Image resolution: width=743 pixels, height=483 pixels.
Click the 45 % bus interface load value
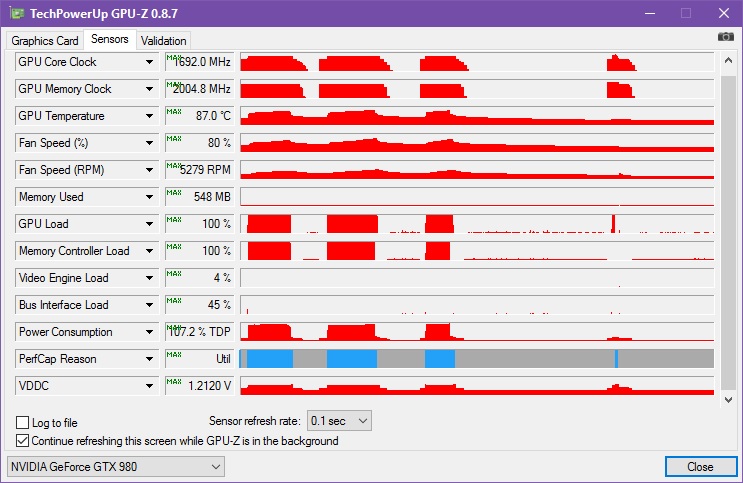(200, 305)
